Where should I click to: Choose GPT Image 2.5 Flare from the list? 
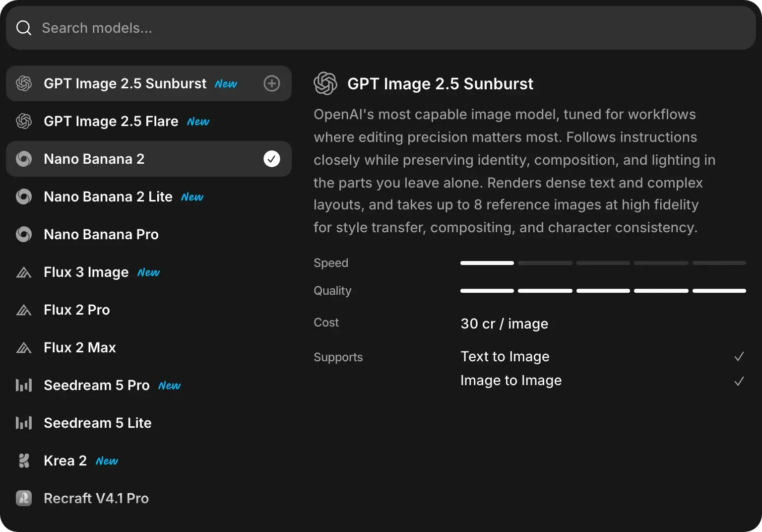(x=149, y=121)
